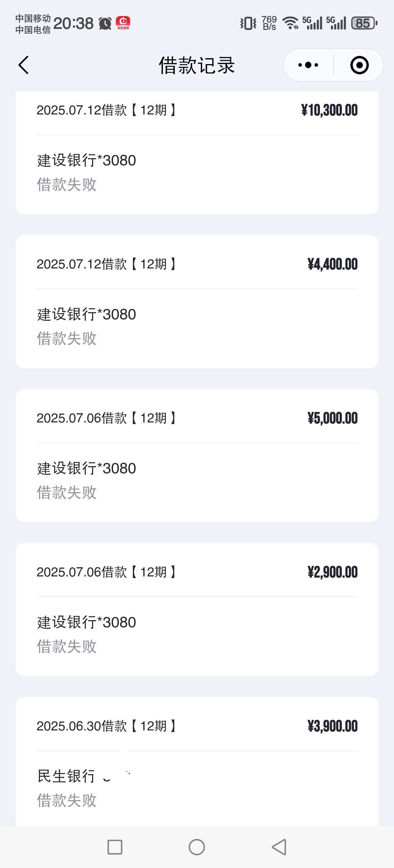Tap the WiFi signal icon
The height and width of the screenshot is (868, 394).
(290, 23)
